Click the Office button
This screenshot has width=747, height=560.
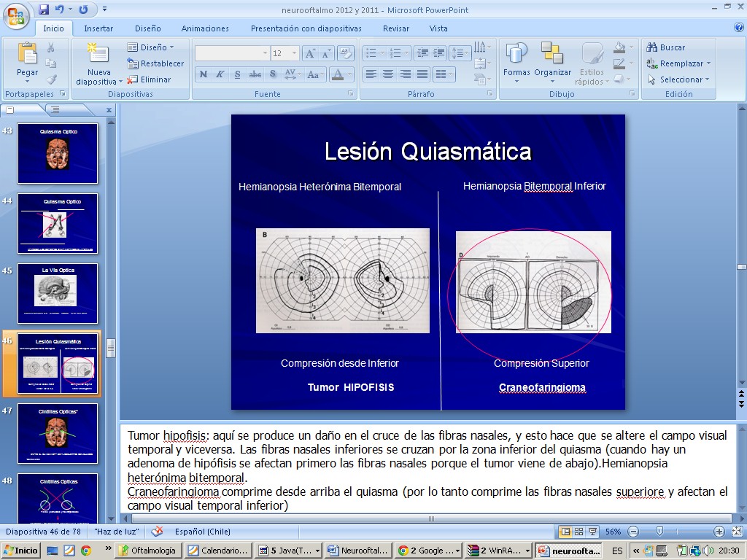(x=15, y=15)
